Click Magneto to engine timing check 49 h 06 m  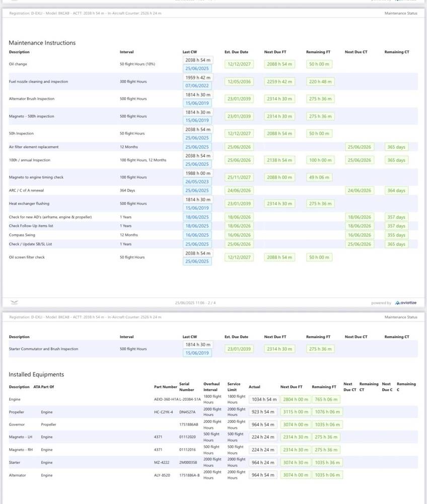[320, 177]
